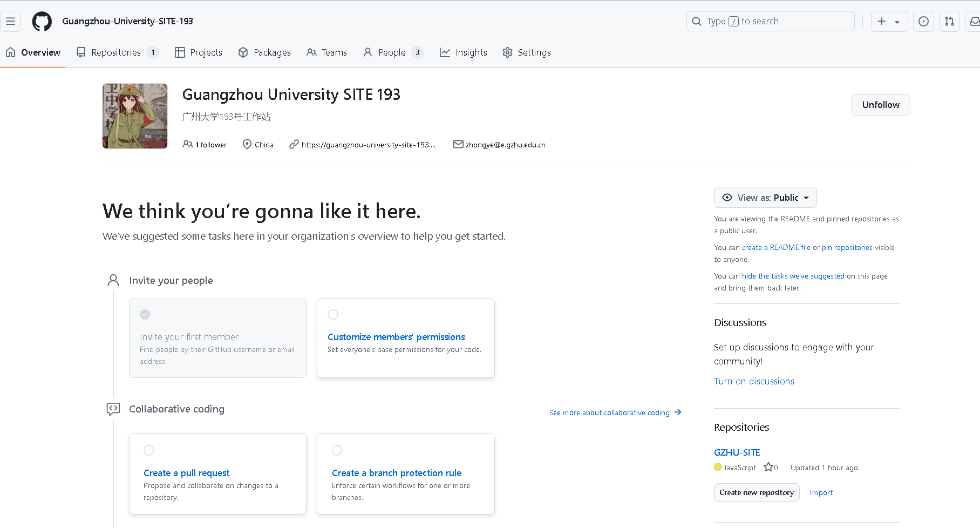Click the star icon for GZHU-SITE
Screen dimensions: 980x528
[x=768, y=467]
